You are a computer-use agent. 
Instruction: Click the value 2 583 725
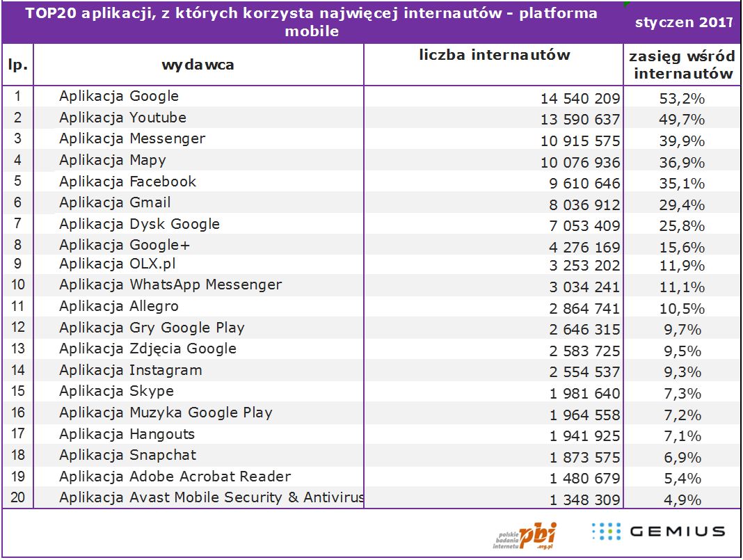click(x=584, y=351)
